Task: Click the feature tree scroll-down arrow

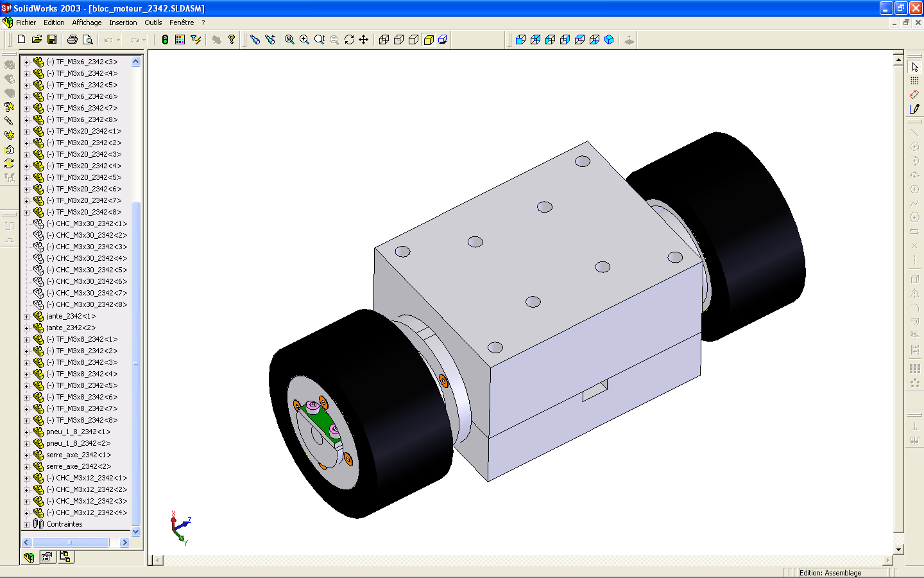Action: pyautogui.click(x=135, y=532)
